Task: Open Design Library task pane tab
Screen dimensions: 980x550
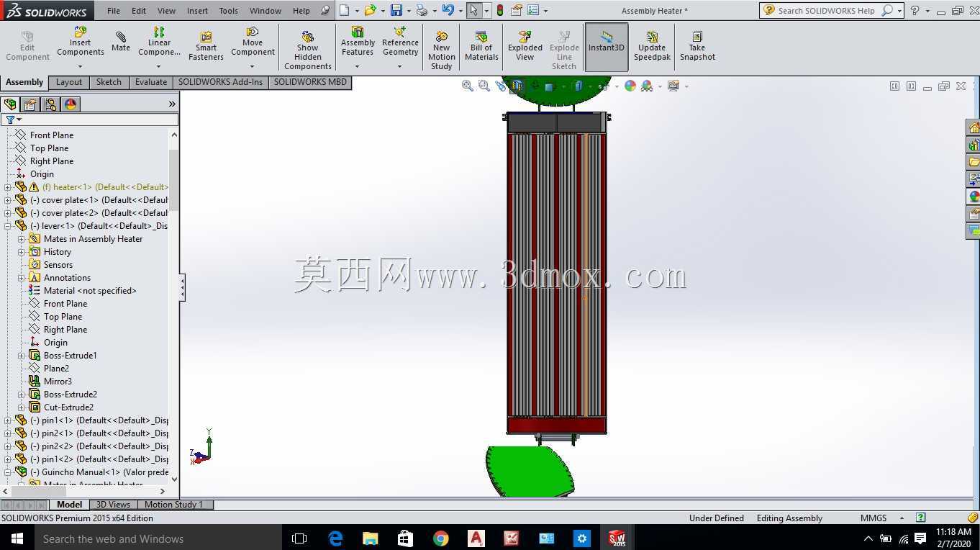Action: 974,145
